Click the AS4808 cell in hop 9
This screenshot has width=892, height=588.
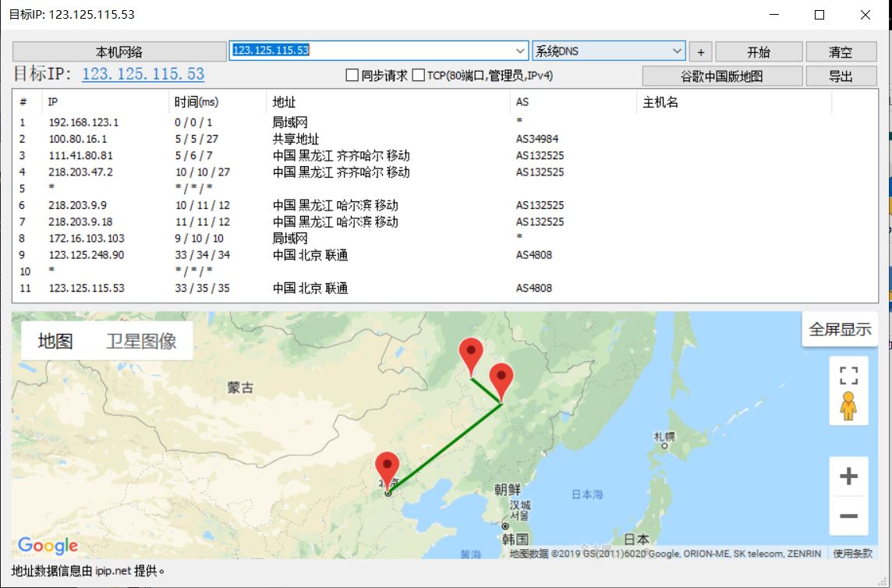(x=533, y=254)
